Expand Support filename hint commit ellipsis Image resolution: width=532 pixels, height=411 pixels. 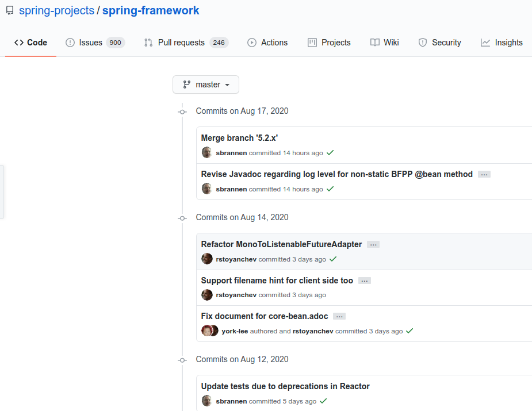click(x=365, y=281)
